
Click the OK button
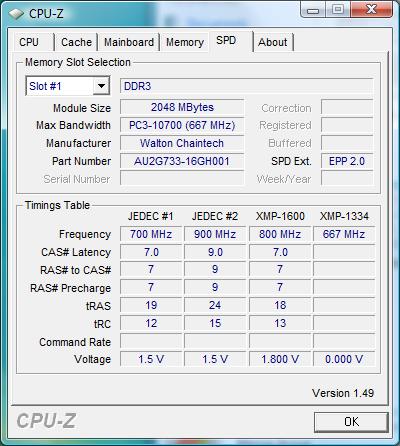(x=351, y=422)
